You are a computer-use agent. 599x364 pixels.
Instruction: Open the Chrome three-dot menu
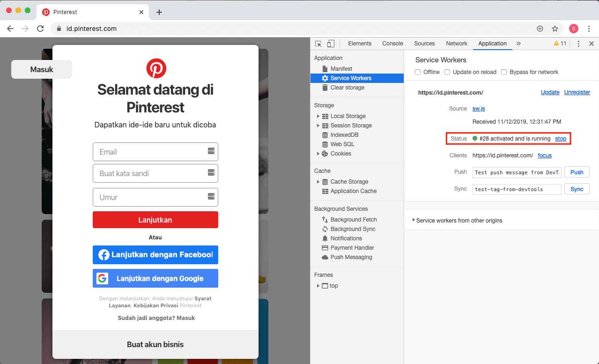589,29
